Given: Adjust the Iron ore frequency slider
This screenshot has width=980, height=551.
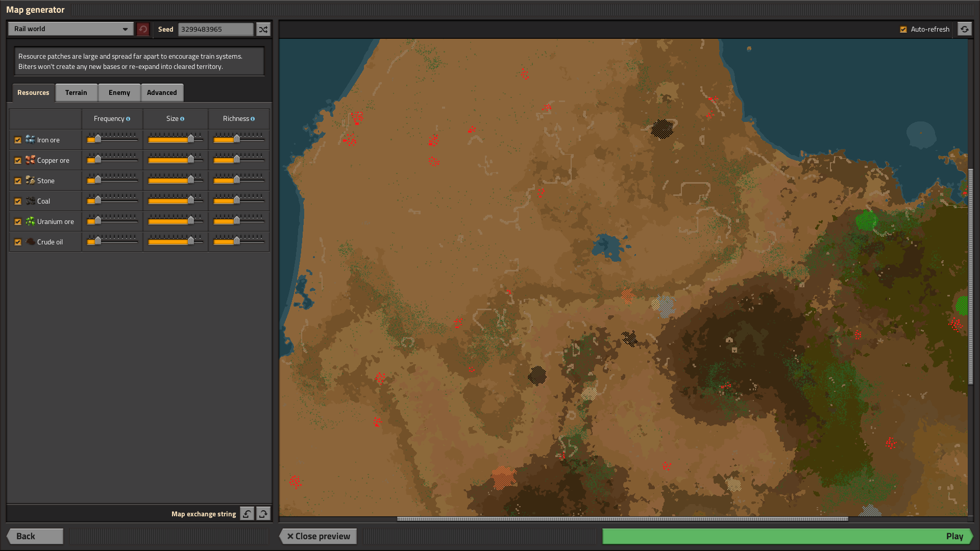Looking at the screenshot, I should click(x=112, y=139).
